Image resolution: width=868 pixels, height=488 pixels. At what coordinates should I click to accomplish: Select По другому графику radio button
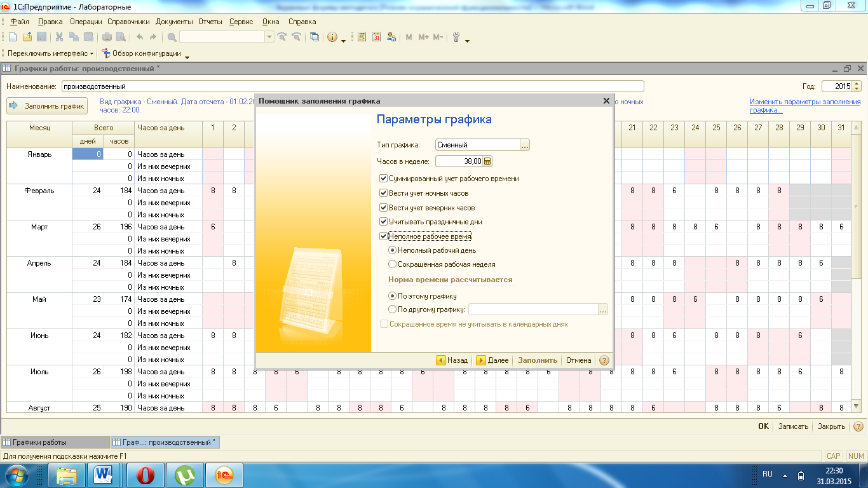point(392,309)
